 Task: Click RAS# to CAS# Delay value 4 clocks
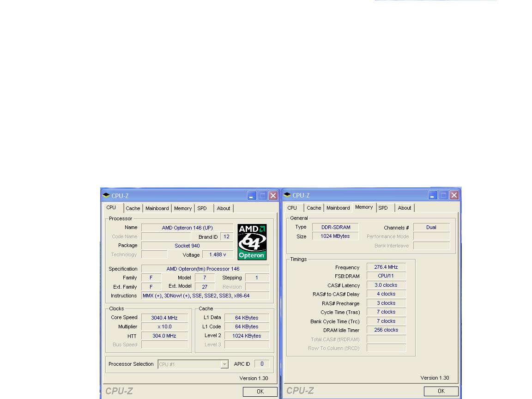click(386, 294)
